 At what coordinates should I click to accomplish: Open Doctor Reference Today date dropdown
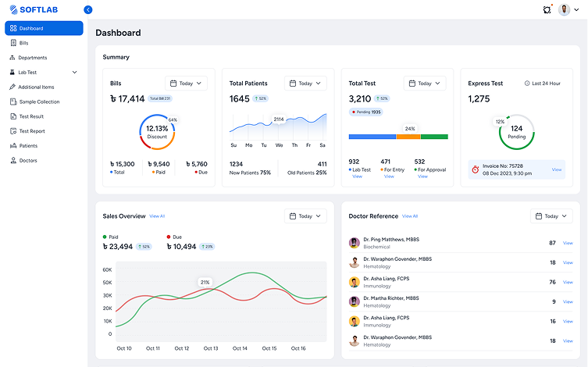click(551, 216)
